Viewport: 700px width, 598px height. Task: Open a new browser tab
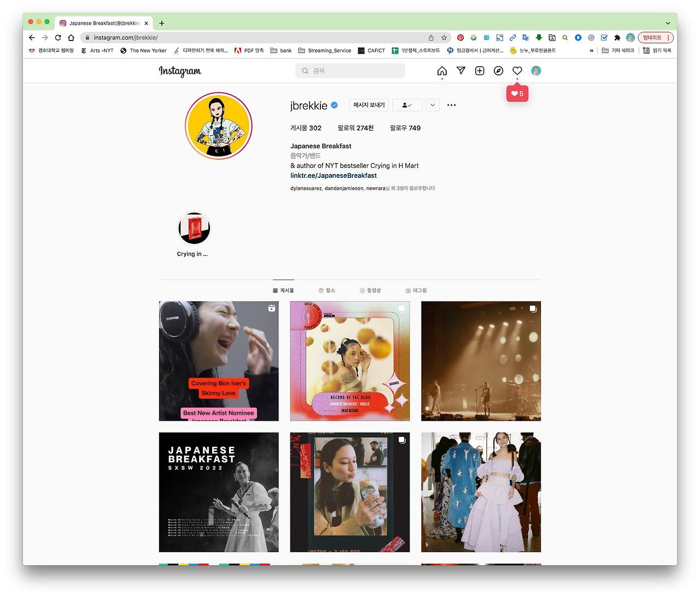(x=162, y=23)
